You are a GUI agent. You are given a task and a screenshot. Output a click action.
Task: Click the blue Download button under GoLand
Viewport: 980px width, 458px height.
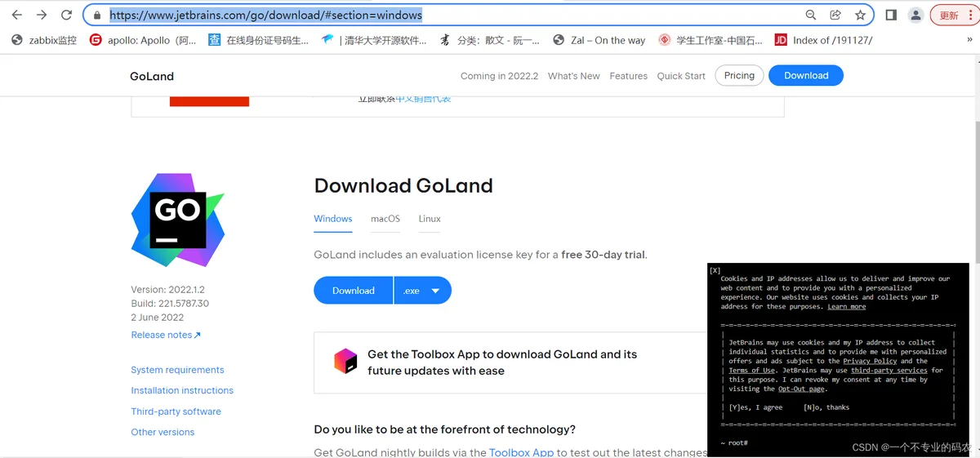[x=354, y=291]
